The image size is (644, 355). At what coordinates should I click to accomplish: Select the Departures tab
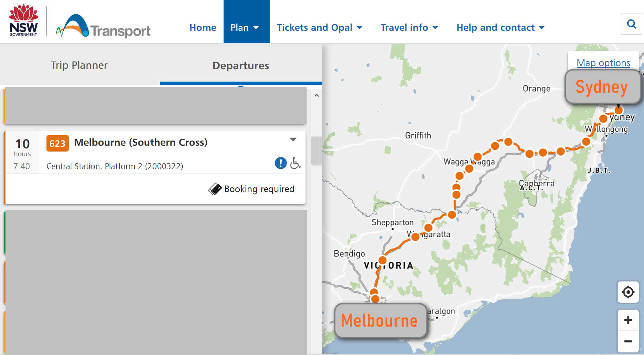click(x=241, y=66)
